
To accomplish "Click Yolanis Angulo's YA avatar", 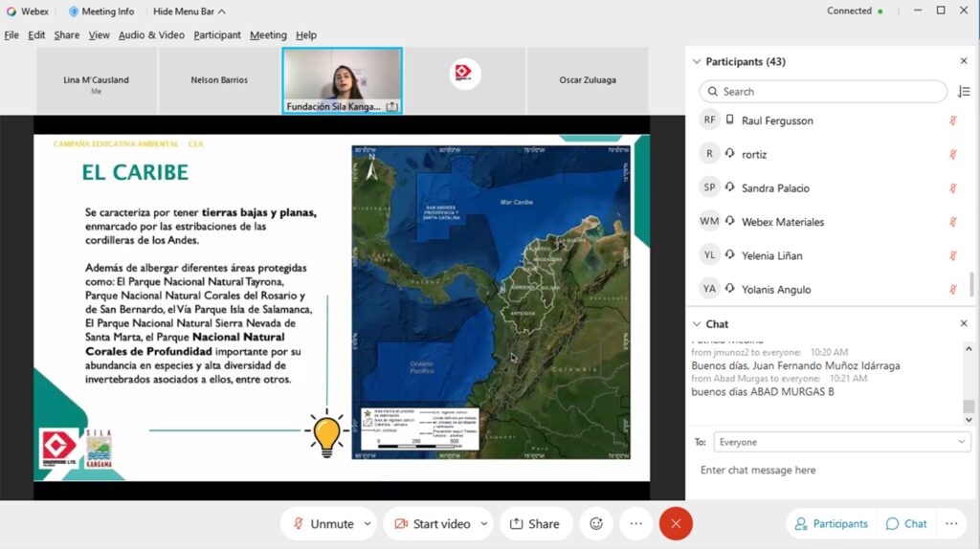I will 709,289.
